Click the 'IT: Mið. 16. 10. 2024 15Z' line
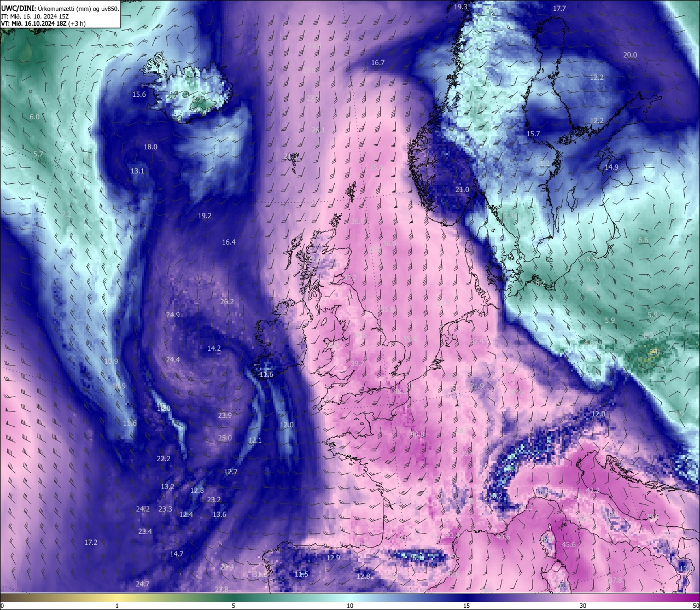This screenshot has height=610, width=700. pos(34,16)
